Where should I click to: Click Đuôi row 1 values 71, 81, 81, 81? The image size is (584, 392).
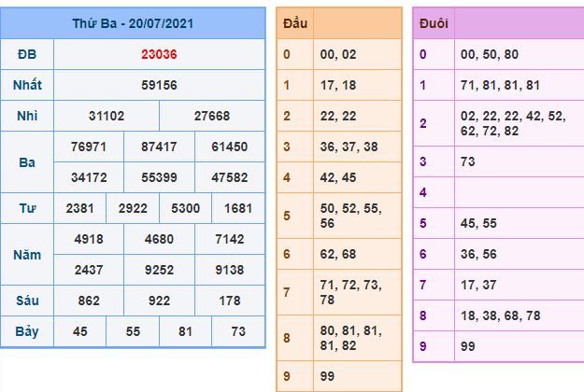500,85
